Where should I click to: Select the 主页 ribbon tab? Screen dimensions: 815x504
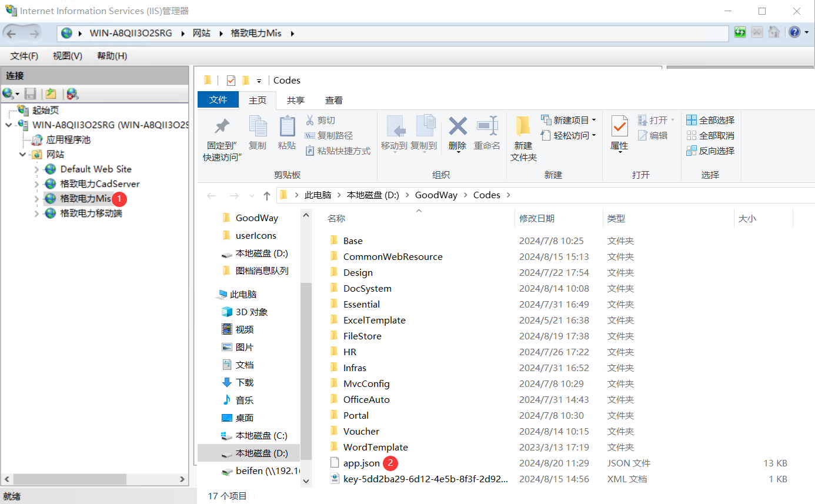pyautogui.click(x=258, y=101)
